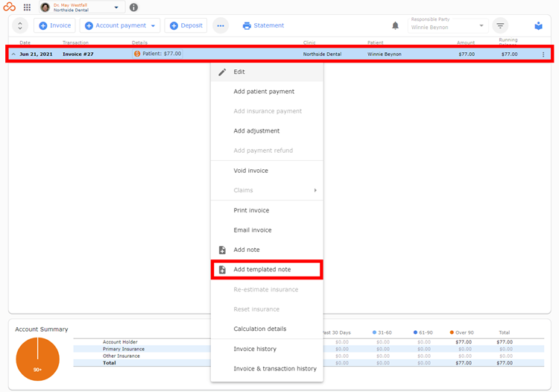Screen dimensions: 559x392
Task: Click Dr. May Westfall avatar picture
Action: 45,7
